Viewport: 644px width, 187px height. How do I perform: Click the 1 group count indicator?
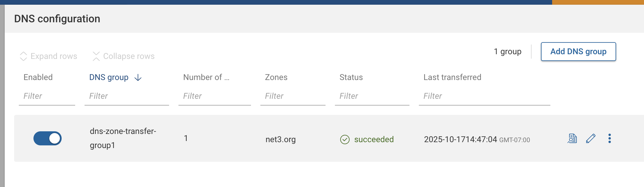(x=507, y=51)
